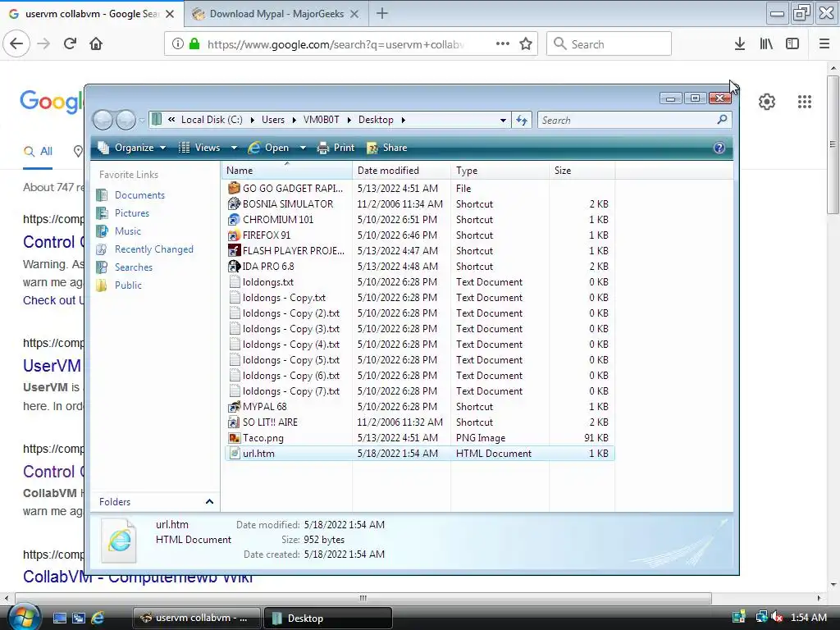
Task: Expand breadcrumb arrow after Desktop
Action: (404, 120)
